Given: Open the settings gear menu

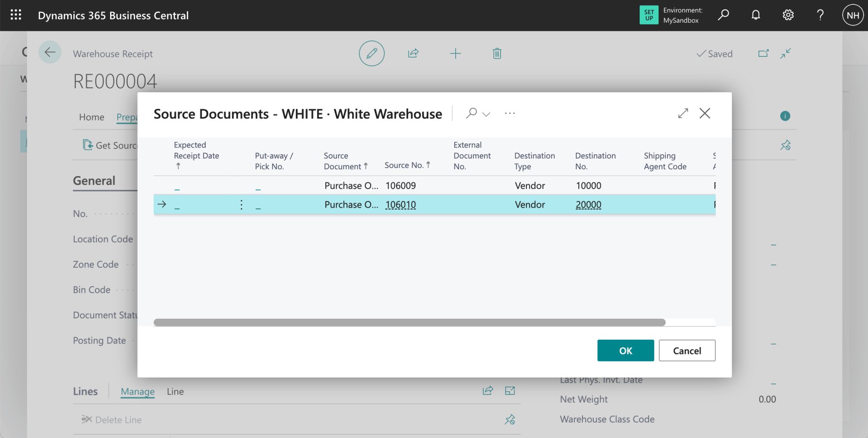Looking at the screenshot, I should click(x=788, y=15).
